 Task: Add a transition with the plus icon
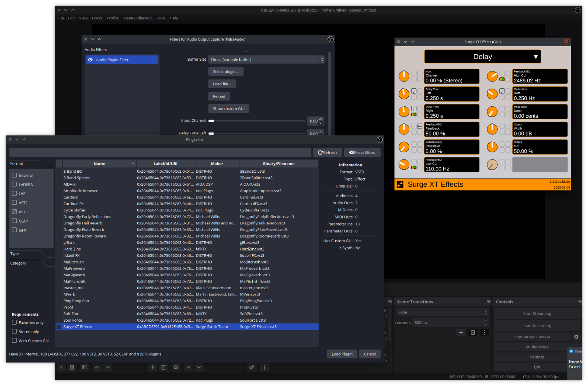461,332
